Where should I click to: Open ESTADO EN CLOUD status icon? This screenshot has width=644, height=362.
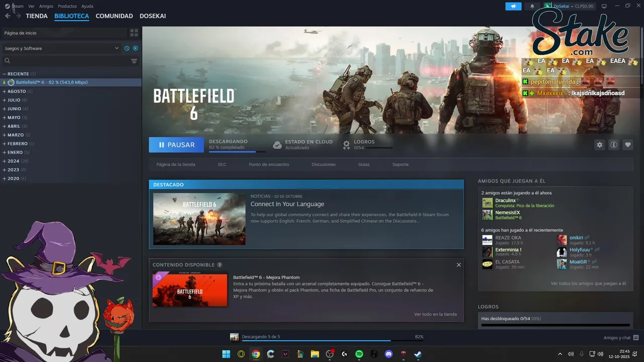(x=277, y=145)
